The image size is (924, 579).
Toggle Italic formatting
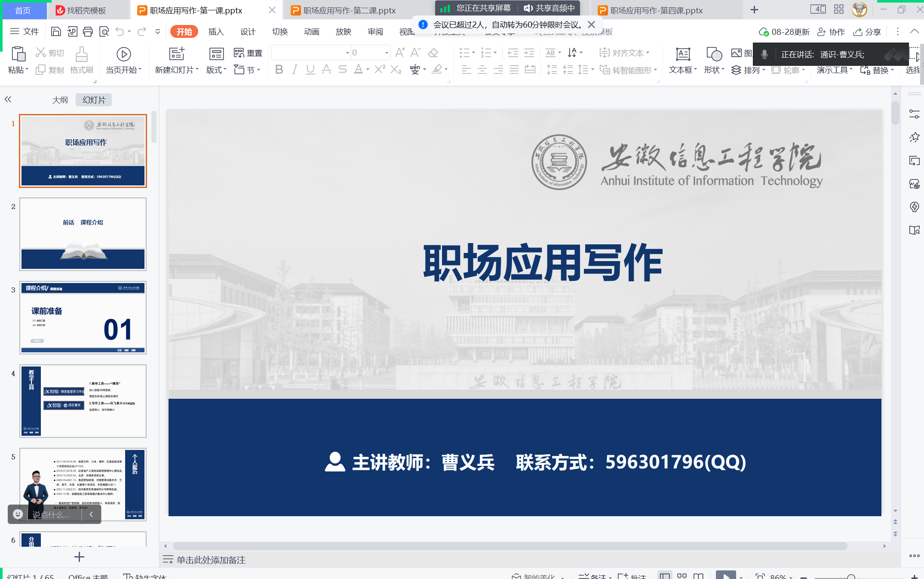click(295, 69)
